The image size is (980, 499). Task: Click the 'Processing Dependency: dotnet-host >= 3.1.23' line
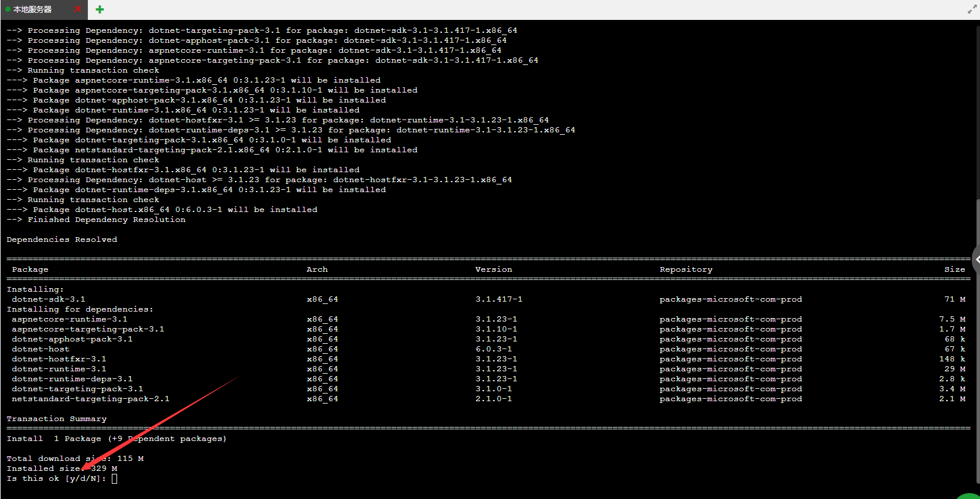259,180
